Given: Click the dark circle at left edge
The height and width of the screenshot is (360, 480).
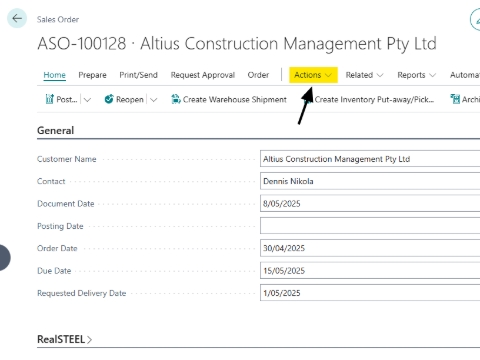Looking at the screenshot, I should 5,258.
